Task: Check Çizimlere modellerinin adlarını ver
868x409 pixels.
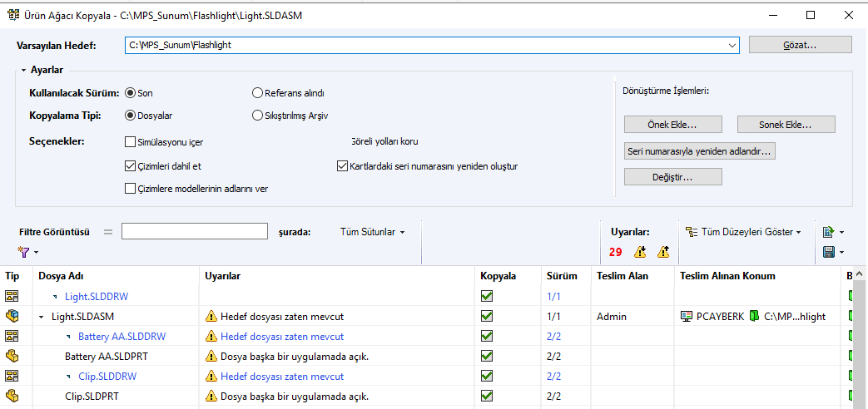Action: 131,189
